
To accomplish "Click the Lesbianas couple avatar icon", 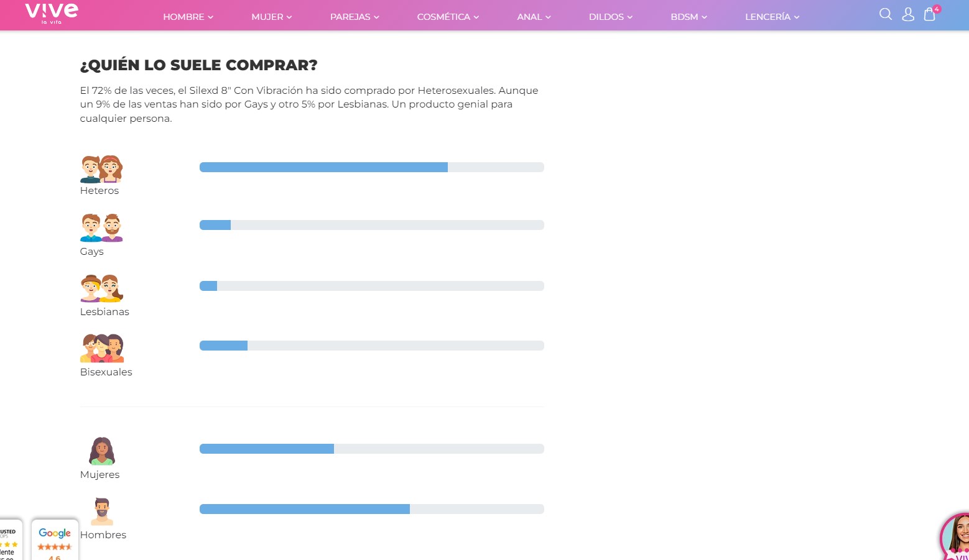I will (x=101, y=288).
